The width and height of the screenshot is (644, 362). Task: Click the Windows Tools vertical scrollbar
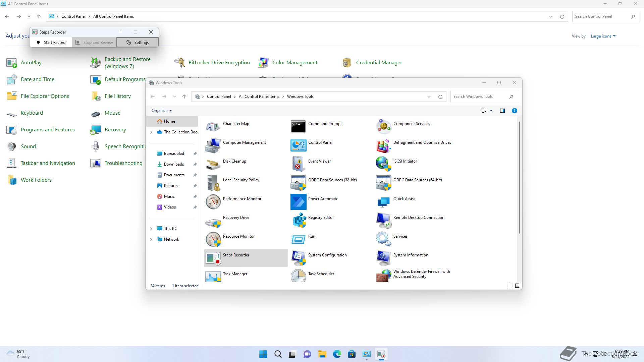519,178
